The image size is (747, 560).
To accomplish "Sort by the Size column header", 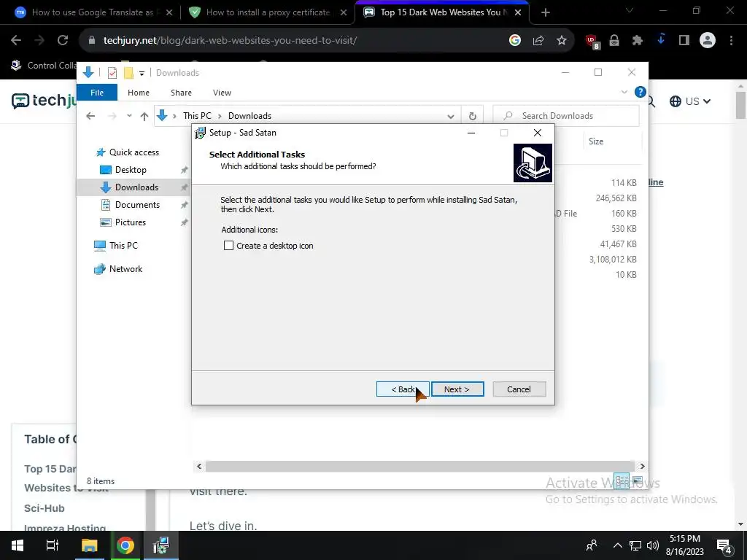I will pos(595,141).
